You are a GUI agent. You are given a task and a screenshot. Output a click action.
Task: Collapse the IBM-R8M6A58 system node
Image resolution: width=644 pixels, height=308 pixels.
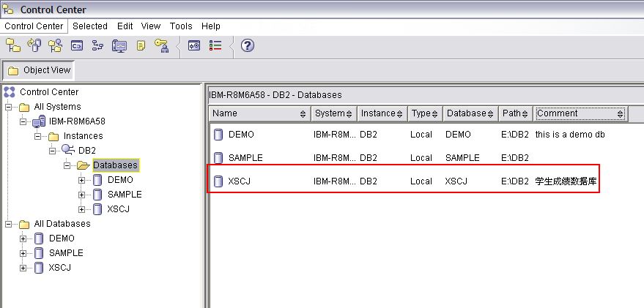point(23,121)
